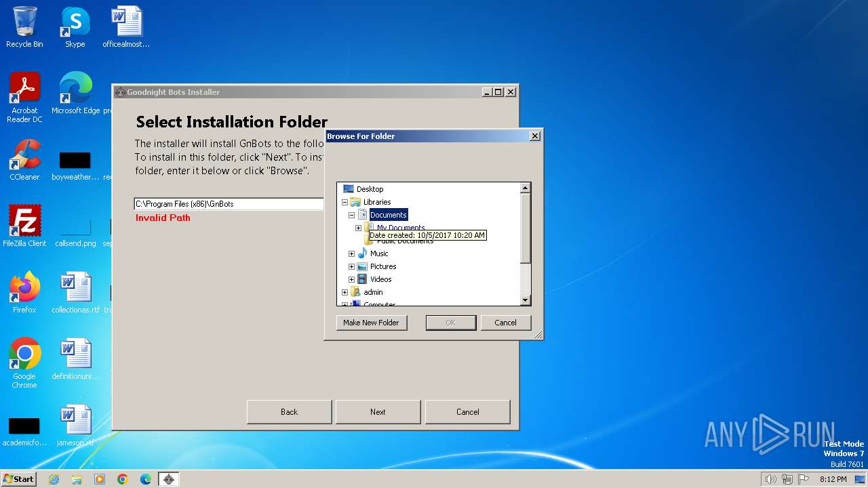The image size is (868, 488).
Task: Expand the Videos library node
Action: coord(351,279)
